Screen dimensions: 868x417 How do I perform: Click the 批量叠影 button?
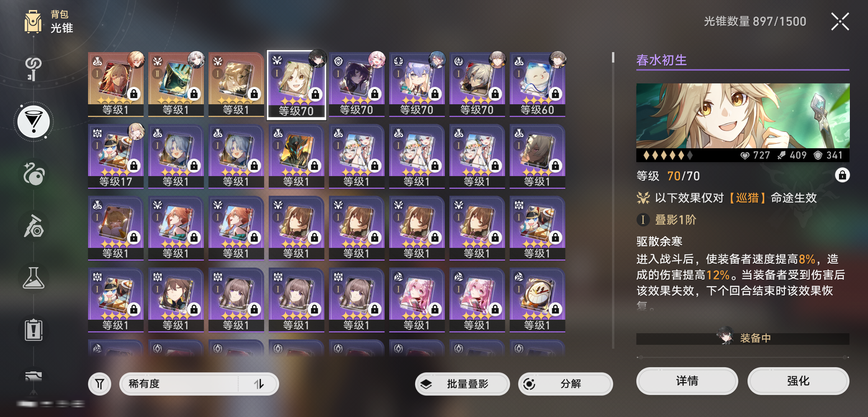pos(462,384)
